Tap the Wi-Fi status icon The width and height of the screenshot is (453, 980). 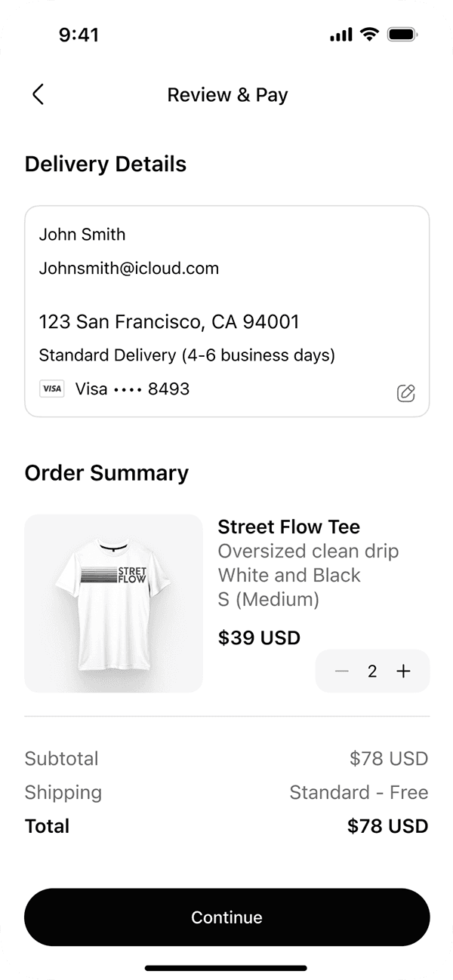click(x=369, y=35)
